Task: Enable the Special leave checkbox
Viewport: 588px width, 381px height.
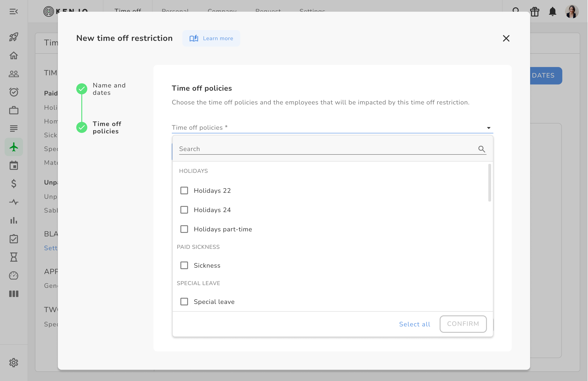Action: [x=184, y=302]
